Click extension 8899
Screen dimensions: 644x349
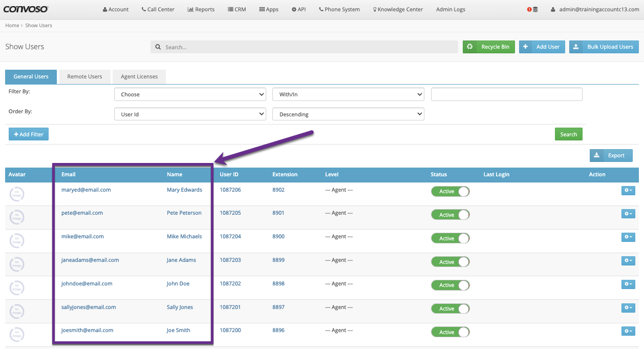click(278, 260)
